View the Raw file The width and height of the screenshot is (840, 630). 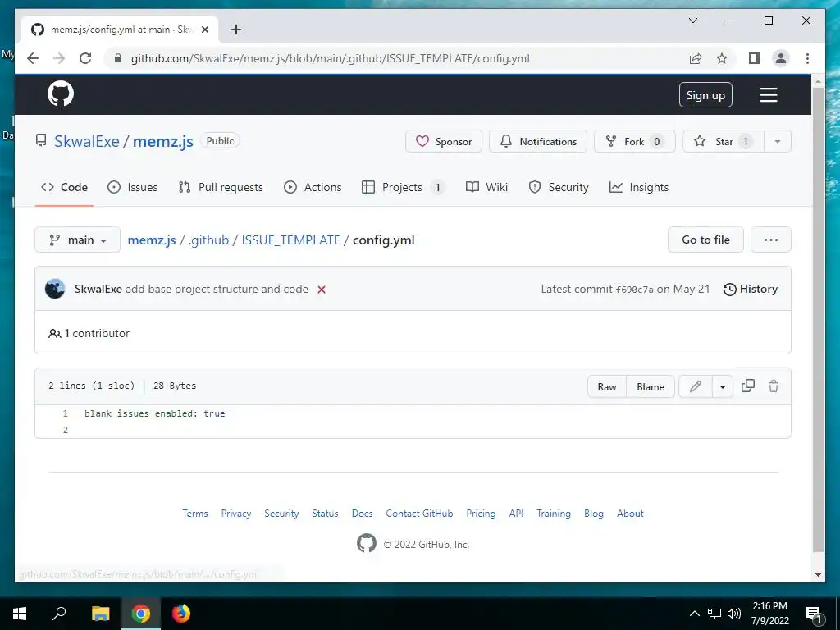607,387
